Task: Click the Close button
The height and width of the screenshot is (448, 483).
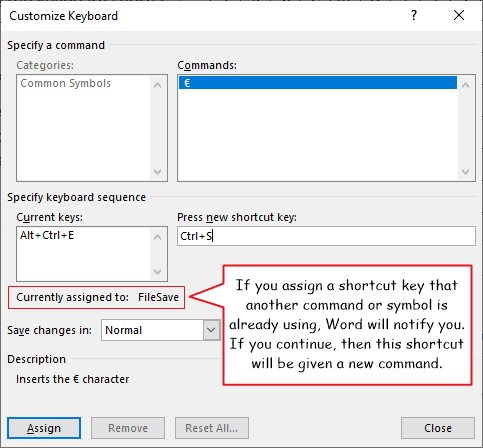Action: click(438, 428)
